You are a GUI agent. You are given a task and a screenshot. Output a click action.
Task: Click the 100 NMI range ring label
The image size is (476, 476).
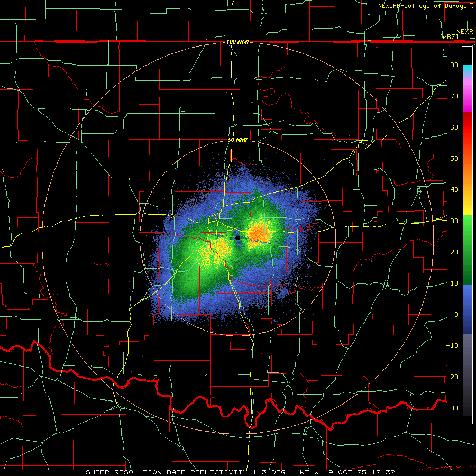(237, 42)
